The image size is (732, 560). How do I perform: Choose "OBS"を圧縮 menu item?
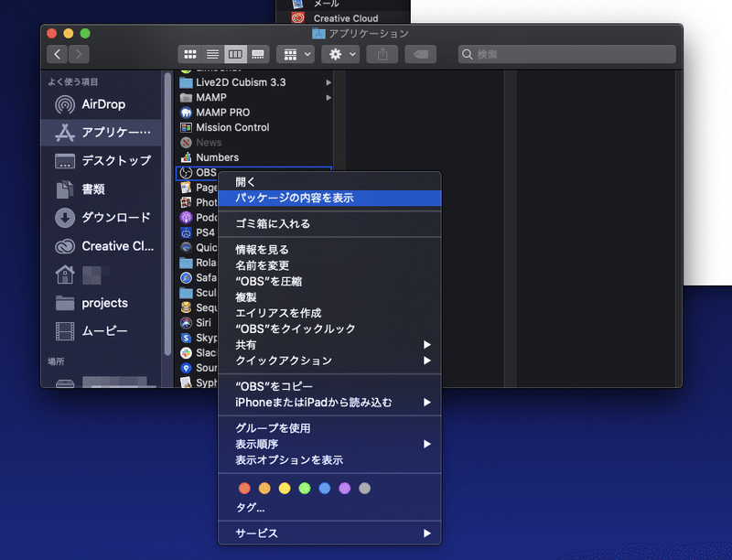tap(329, 282)
